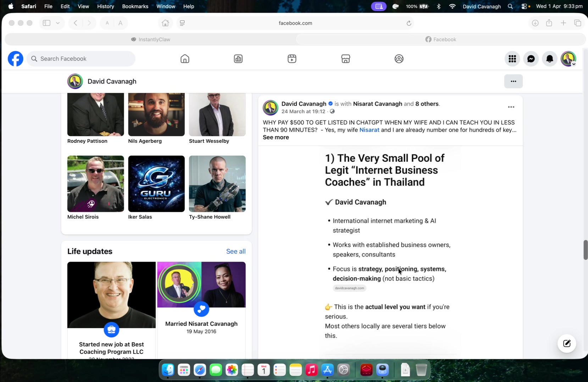Open the profile header three-dots options
The image size is (588, 382).
coord(513,81)
